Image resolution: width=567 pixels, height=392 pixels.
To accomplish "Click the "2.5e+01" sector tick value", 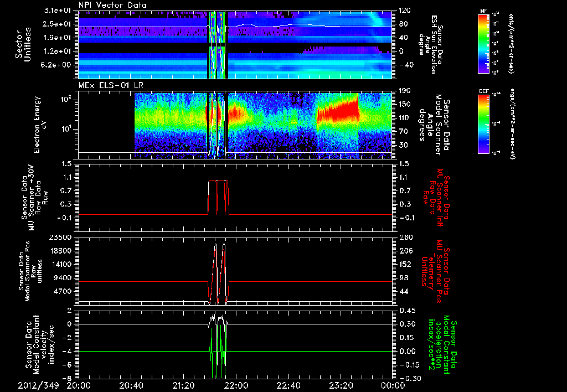I will (x=58, y=24).
